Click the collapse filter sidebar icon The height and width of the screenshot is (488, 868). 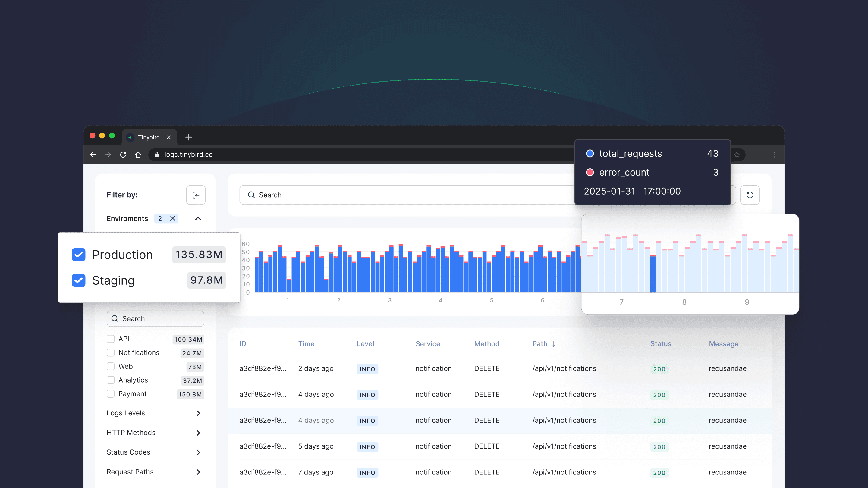tap(196, 195)
